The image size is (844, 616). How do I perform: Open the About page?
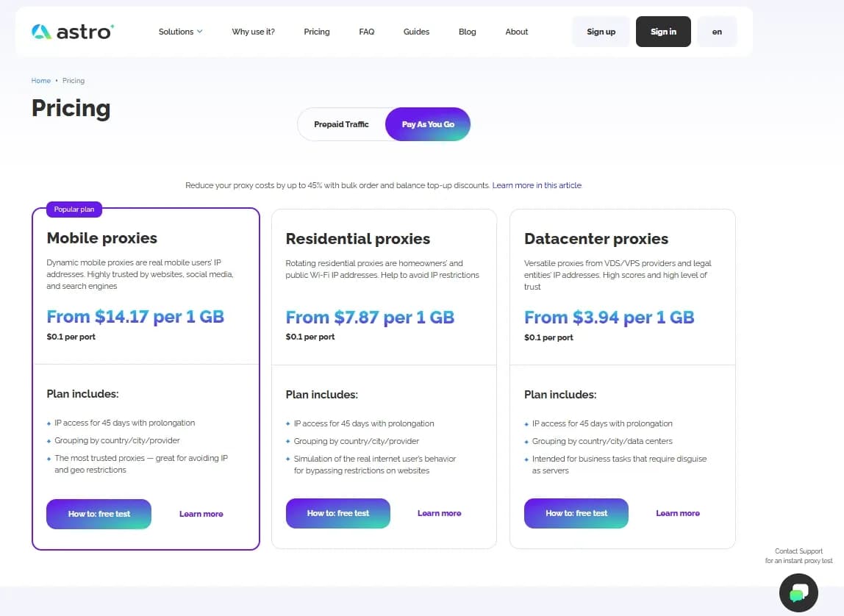[x=517, y=32]
